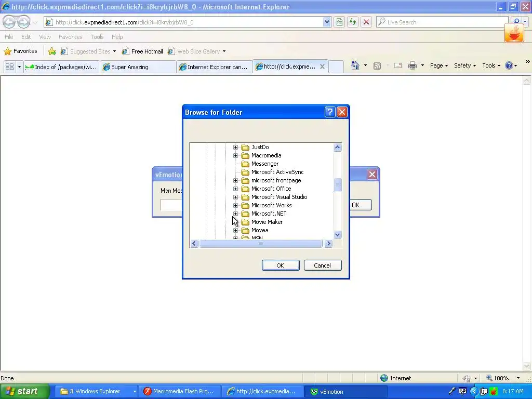The width and height of the screenshot is (532, 399).
Task: Click the Read Mail envelope icon
Action: (398, 65)
